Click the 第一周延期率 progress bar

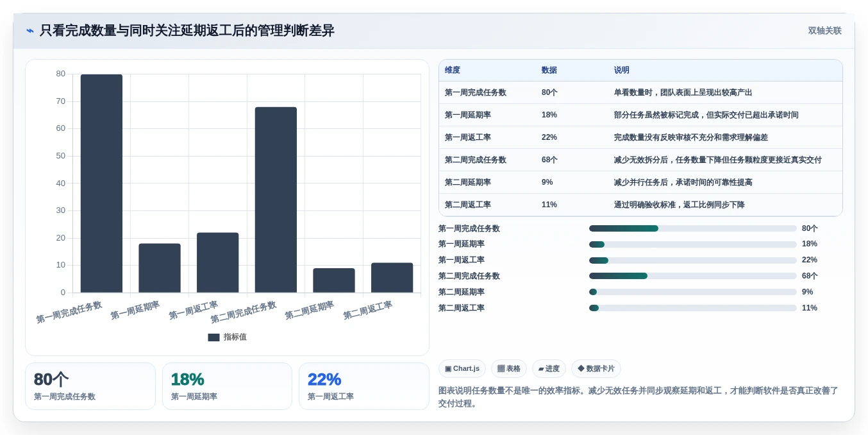click(693, 244)
